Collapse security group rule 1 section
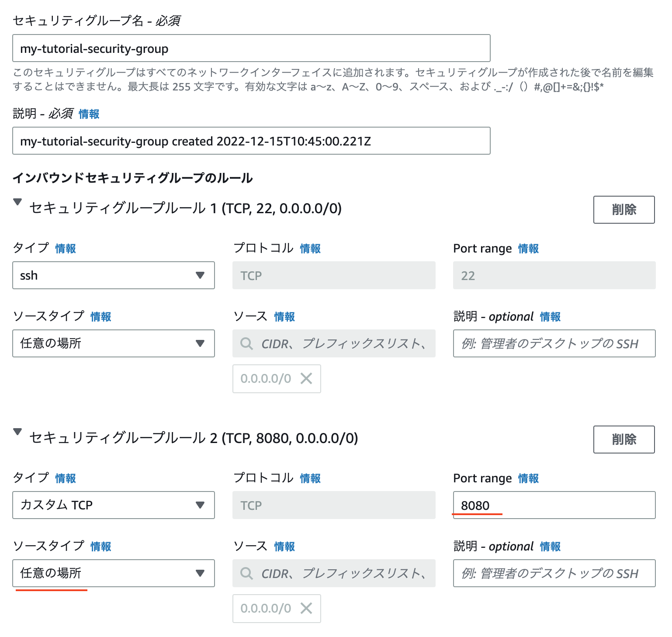This screenshot has height=637, width=672. coord(17,202)
